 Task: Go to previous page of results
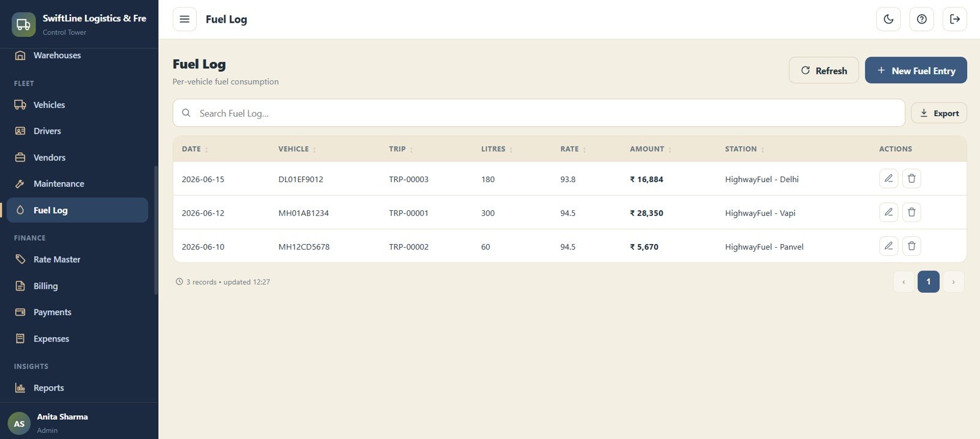903,282
